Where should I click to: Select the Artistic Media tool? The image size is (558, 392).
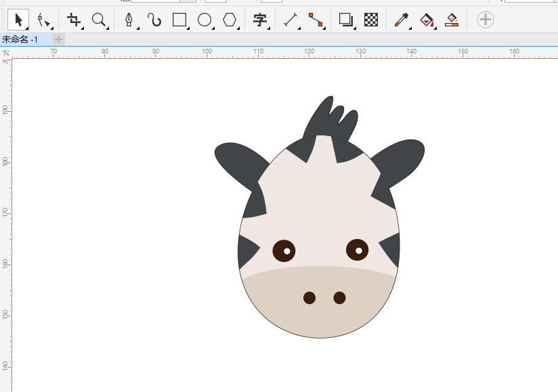(154, 20)
